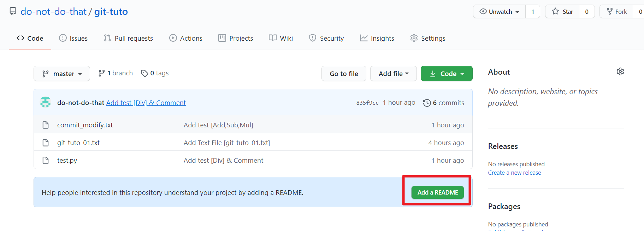Open the do-not-do-that owner link

click(53, 12)
